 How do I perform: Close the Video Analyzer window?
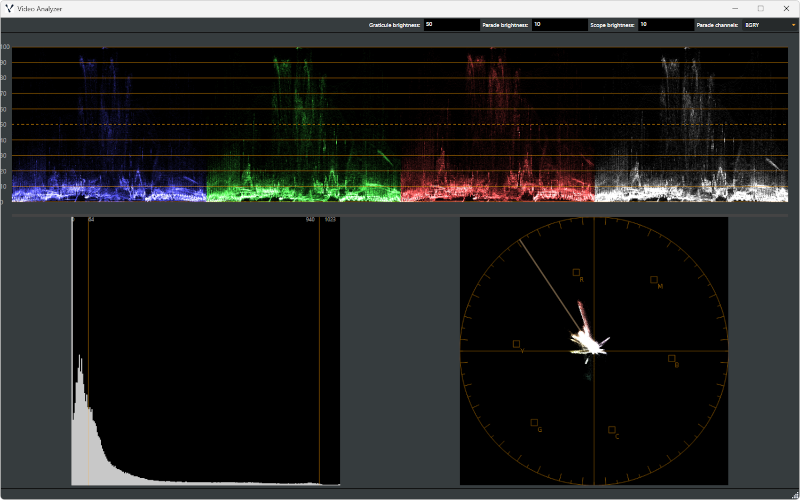[786, 9]
